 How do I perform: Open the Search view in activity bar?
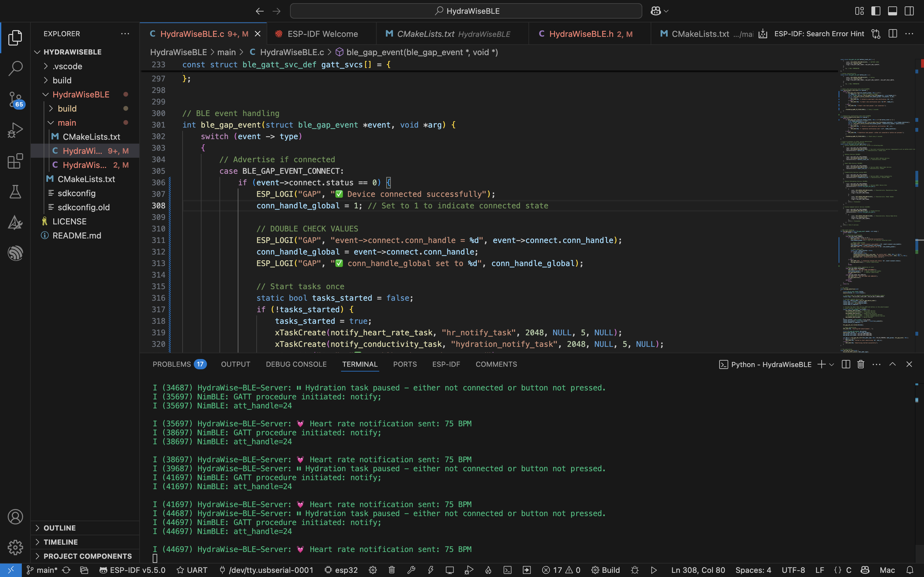pos(15,68)
